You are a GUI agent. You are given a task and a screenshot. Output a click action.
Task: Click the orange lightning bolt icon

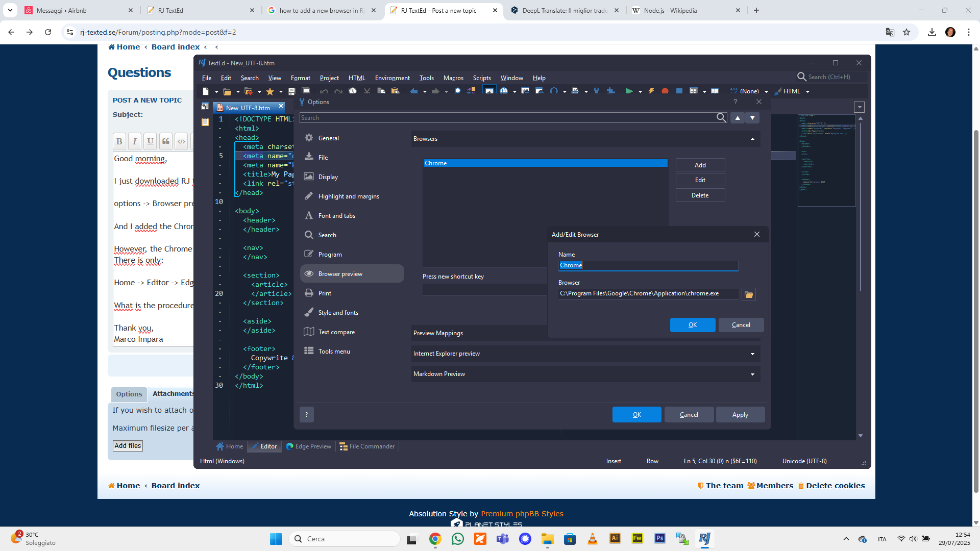coord(651,91)
